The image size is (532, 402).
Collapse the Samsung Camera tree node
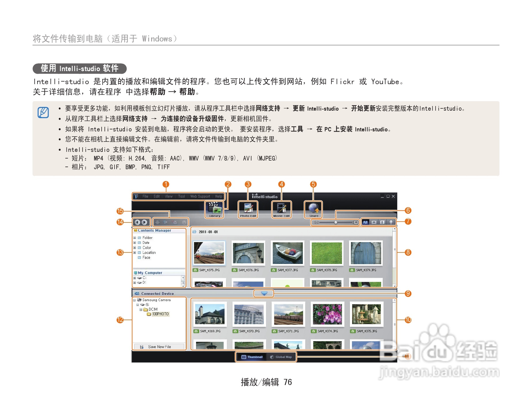coord(134,300)
